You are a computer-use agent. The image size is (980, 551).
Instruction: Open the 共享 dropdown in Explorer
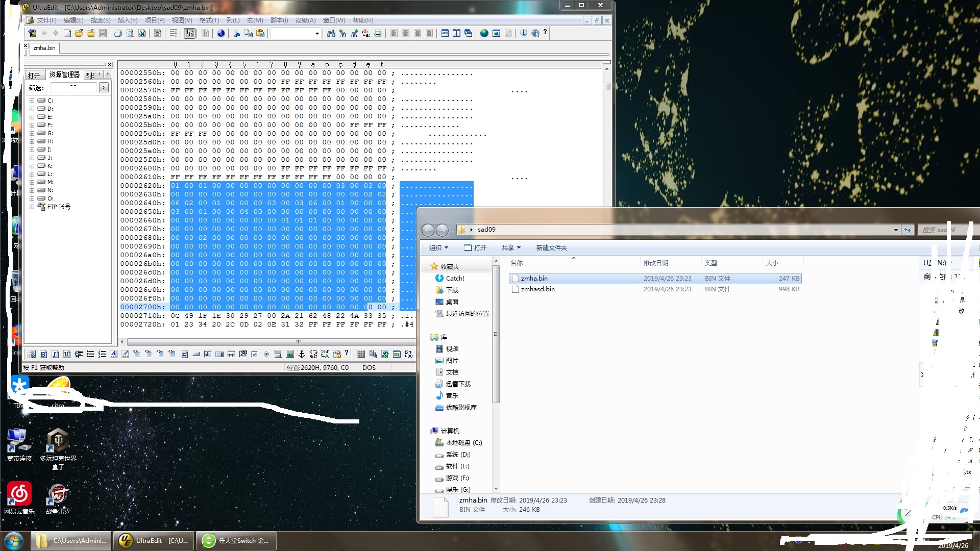pyautogui.click(x=511, y=248)
